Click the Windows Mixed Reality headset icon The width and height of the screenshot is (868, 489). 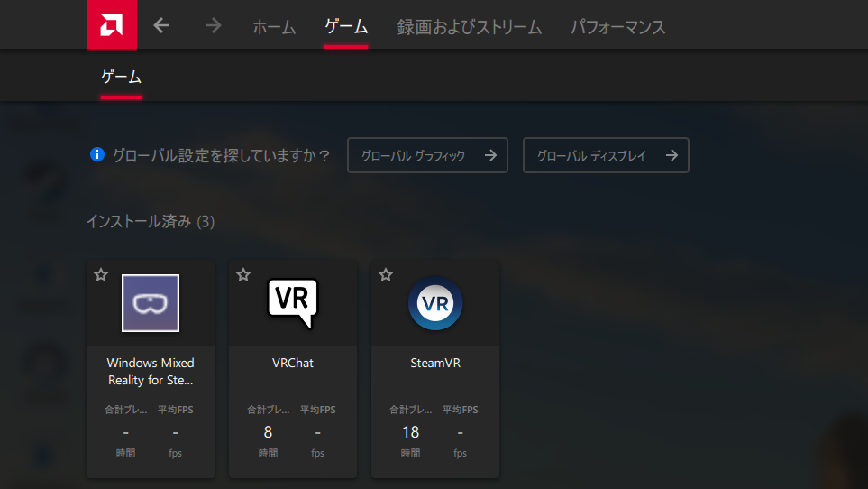pyautogui.click(x=151, y=303)
